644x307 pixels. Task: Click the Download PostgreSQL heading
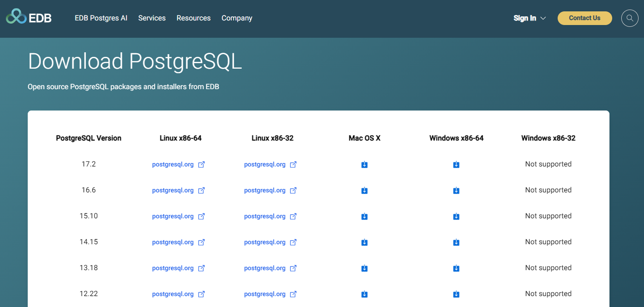[x=135, y=61]
